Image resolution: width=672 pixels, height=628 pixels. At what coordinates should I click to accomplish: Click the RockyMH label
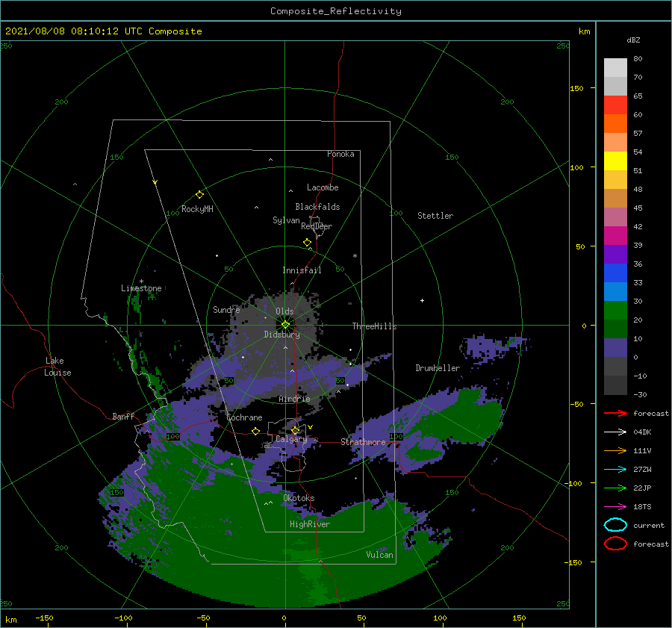197,209
